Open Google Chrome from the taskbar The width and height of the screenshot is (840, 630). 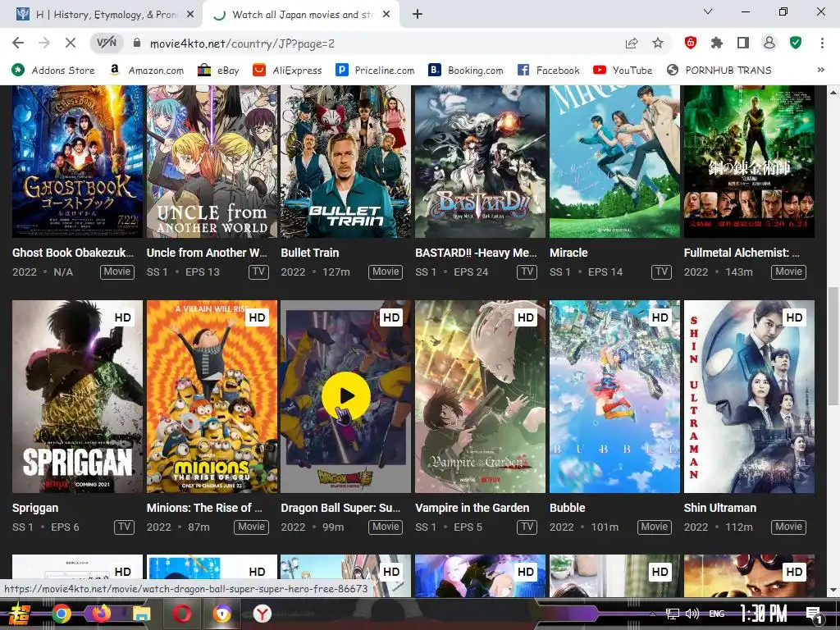tap(62, 614)
